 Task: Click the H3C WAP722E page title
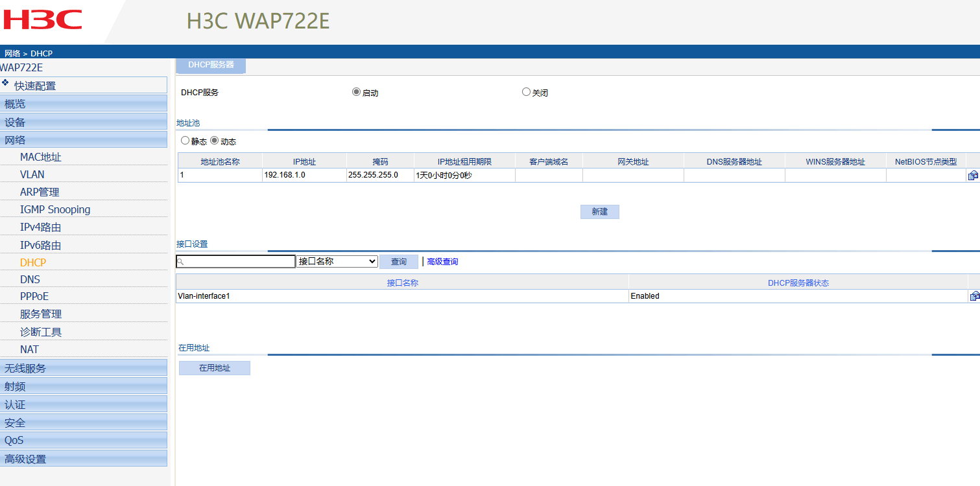tap(258, 21)
